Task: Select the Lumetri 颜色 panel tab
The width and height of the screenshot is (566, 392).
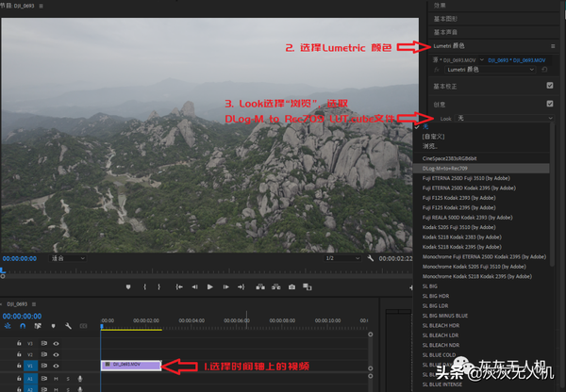Action: tap(449, 46)
